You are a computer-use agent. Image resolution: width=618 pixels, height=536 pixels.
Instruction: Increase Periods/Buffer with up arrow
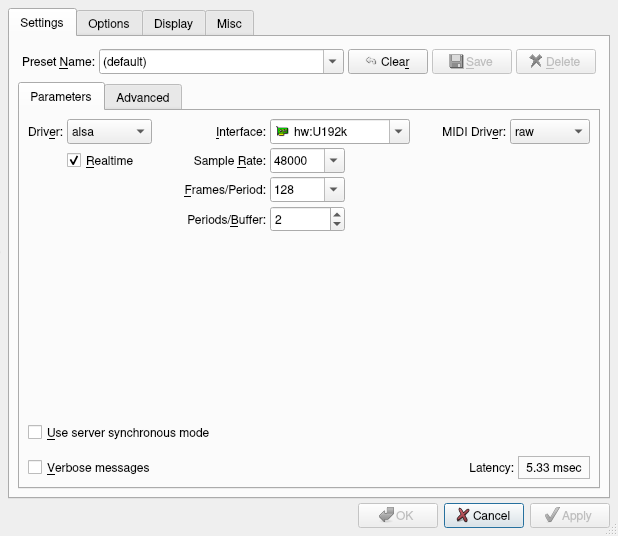click(336, 213)
